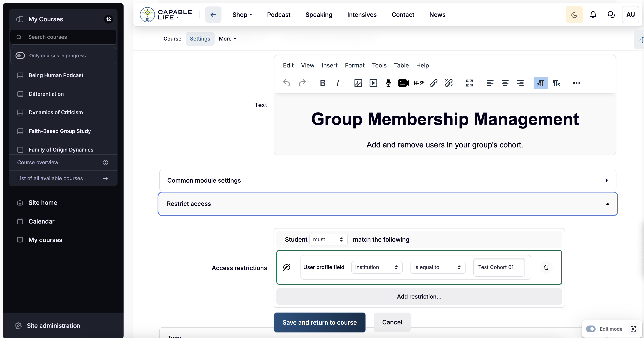Click the Bold formatting icon
The height and width of the screenshot is (338, 644).
pyautogui.click(x=322, y=83)
